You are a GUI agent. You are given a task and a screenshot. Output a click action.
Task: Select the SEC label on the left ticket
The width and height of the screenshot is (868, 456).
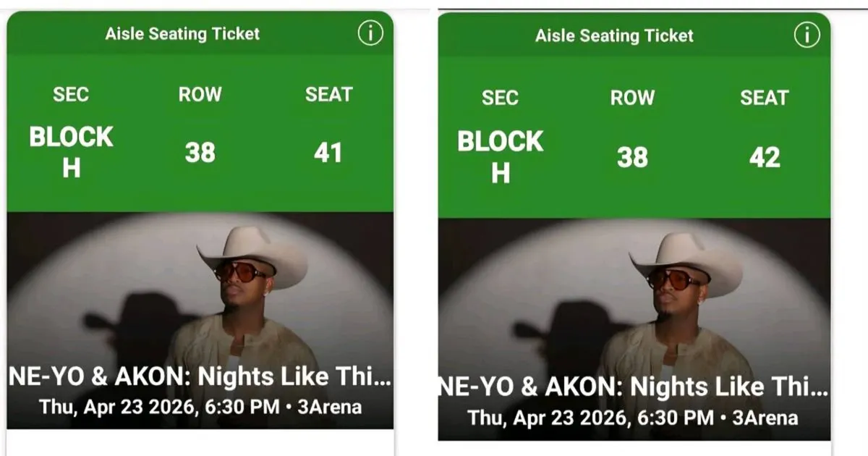pos(69,95)
